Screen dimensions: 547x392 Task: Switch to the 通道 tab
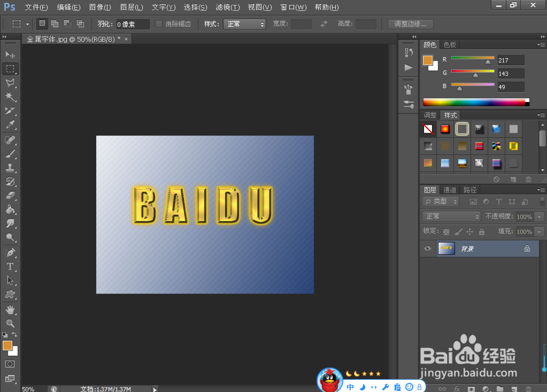[x=450, y=190]
